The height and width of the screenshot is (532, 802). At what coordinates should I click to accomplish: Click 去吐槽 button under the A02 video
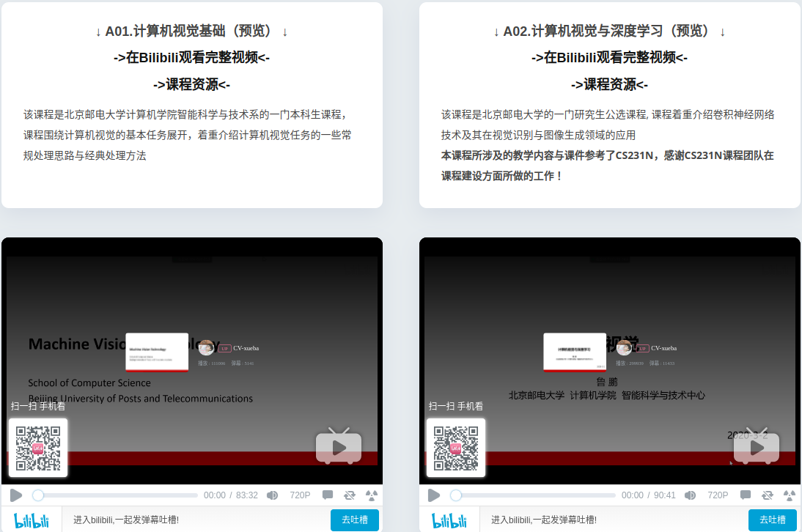pos(773,520)
